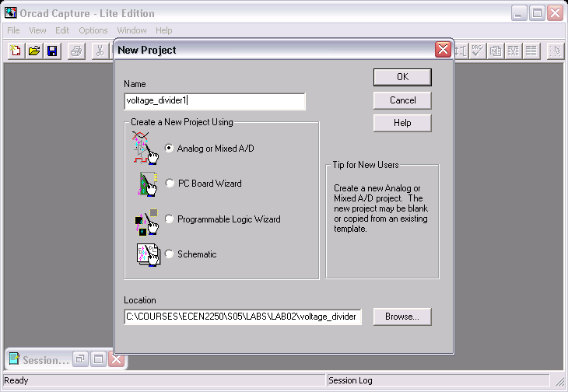
Task: Open the View menu
Action: coord(37,30)
